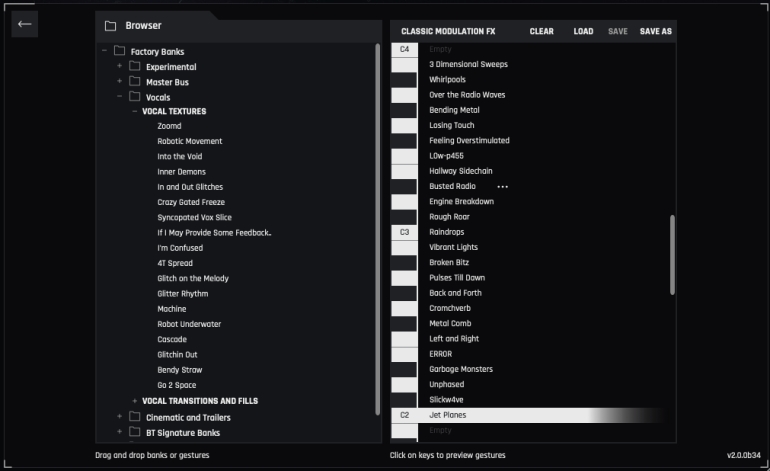Click the gesture list vertical scrollbar
This screenshot has width=770, height=471.
(x=672, y=254)
